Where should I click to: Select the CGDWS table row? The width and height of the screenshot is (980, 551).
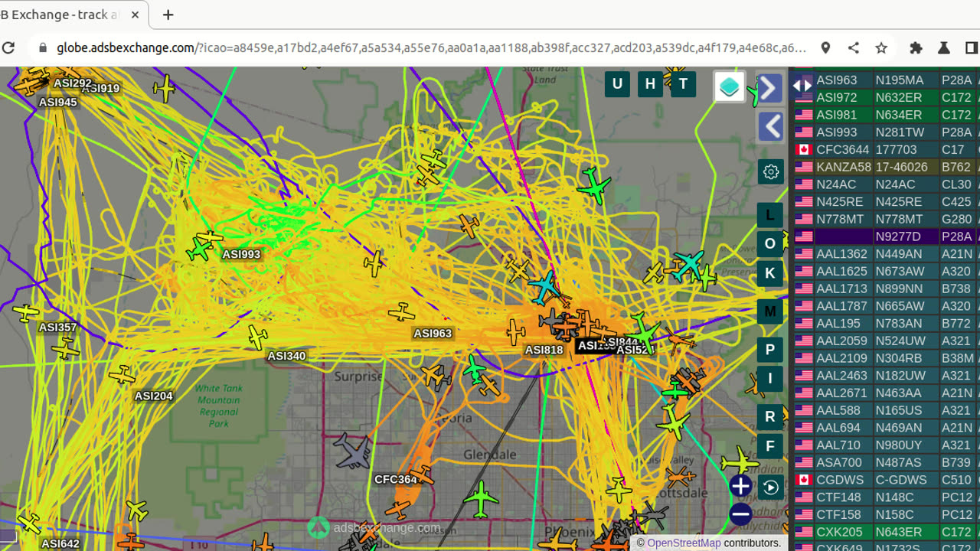886,480
